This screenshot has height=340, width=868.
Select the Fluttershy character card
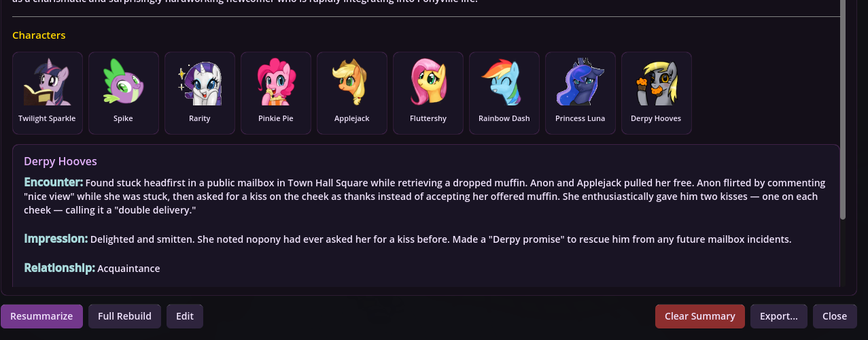click(x=428, y=93)
